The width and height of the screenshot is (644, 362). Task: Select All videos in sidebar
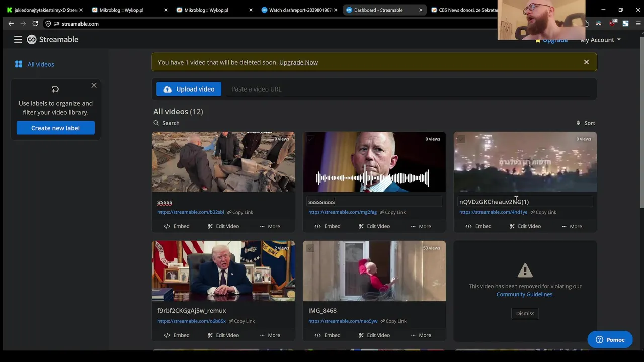tap(35, 64)
